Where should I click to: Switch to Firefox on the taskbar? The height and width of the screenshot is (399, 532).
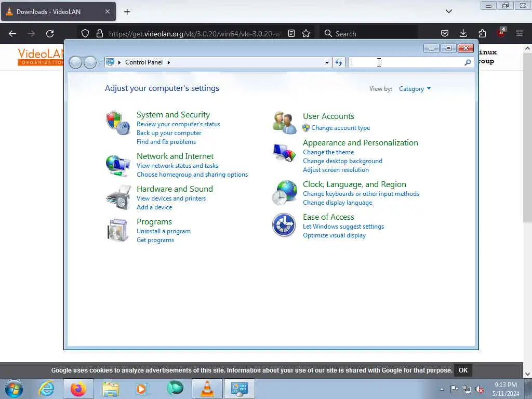[x=78, y=389]
